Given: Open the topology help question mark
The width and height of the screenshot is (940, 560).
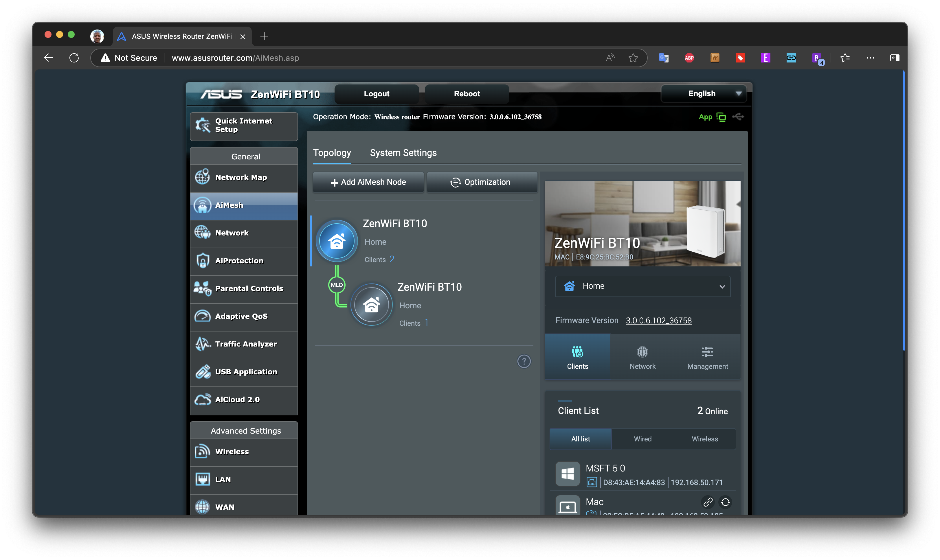Looking at the screenshot, I should pyautogui.click(x=524, y=361).
